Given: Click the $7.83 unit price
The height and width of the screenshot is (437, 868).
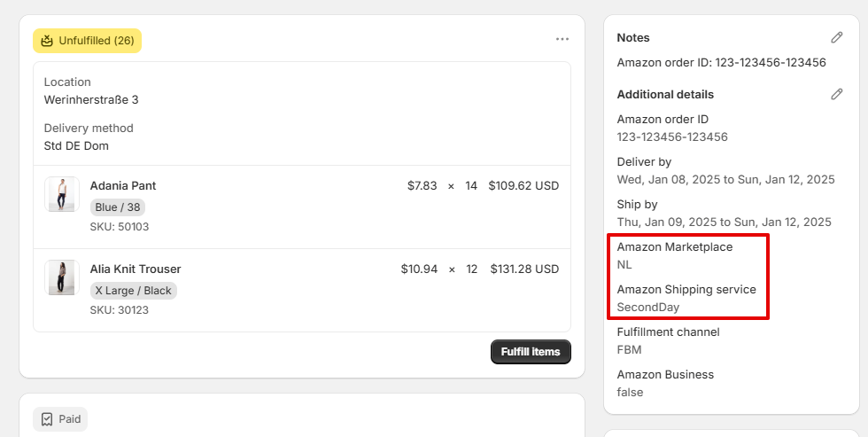Looking at the screenshot, I should coord(422,185).
